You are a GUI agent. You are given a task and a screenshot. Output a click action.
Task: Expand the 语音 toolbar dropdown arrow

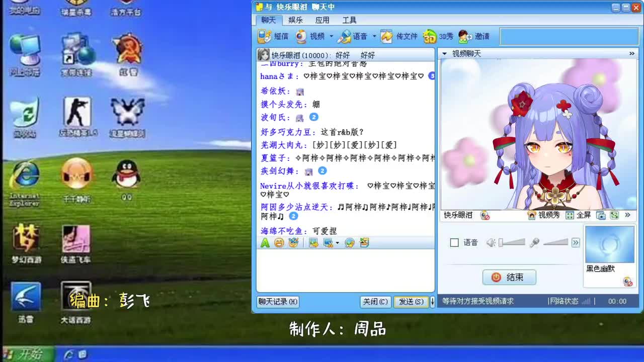pyautogui.click(x=374, y=36)
